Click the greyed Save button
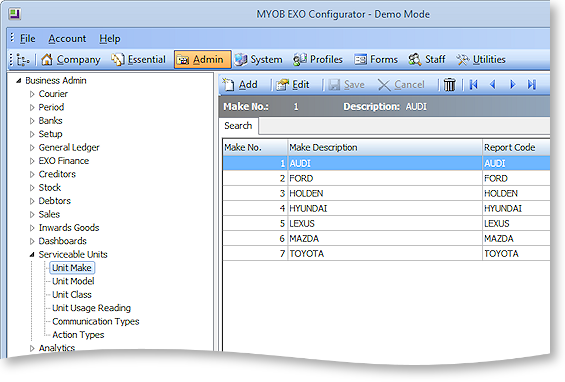The image size is (565, 382). 347,85
